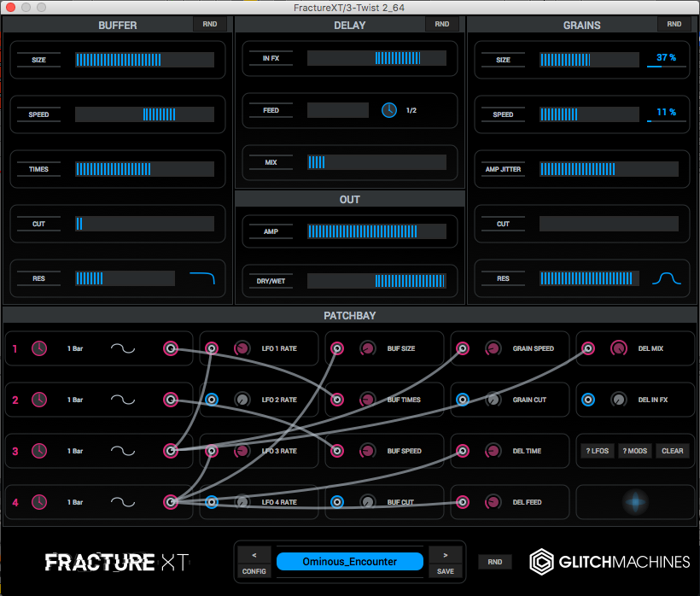Click the GRAIN CUT input jack
The height and width of the screenshot is (596, 700).
pyautogui.click(x=463, y=400)
